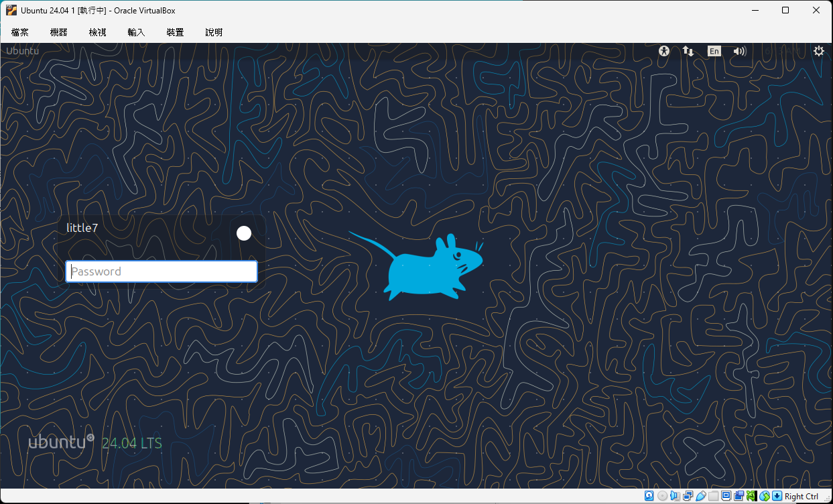Close the VirtualBox VM window

pyautogui.click(x=816, y=10)
